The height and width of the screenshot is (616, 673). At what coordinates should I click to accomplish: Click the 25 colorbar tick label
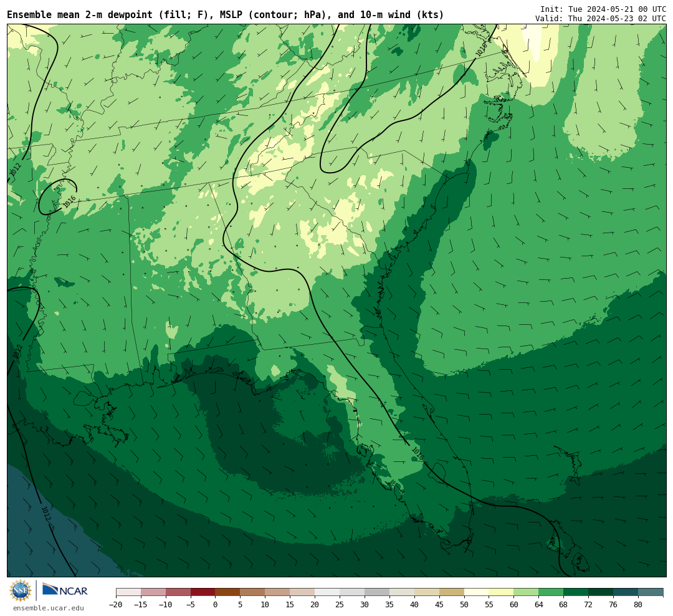340,605
